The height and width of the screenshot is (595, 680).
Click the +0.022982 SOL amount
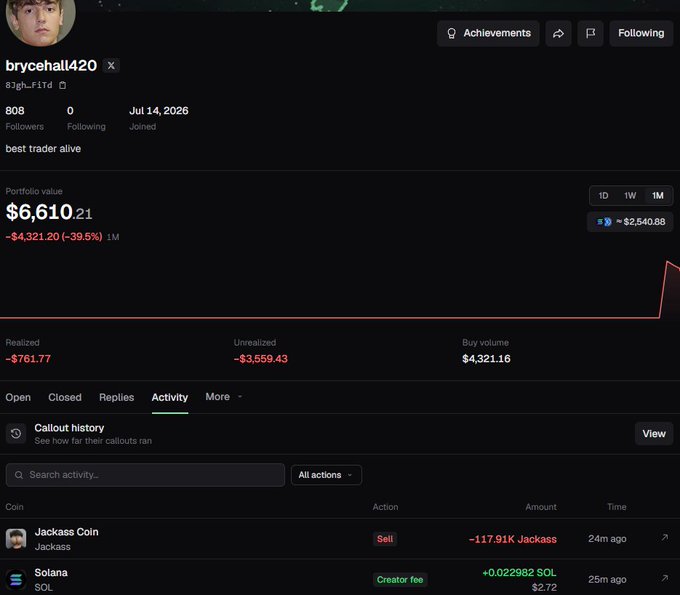tap(519, 573)
